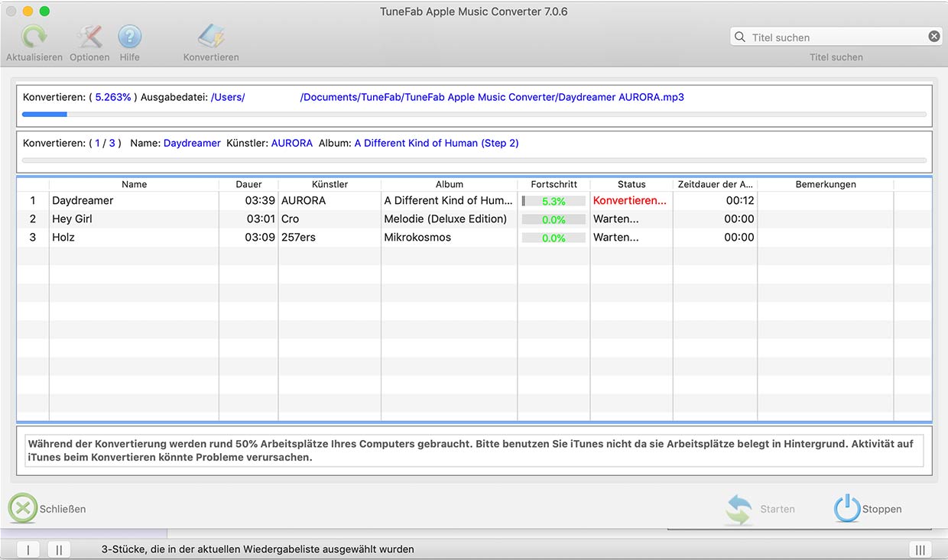Sort by the Album column header
The height and width of the screenshot is (560, 948).
(450, 184)
